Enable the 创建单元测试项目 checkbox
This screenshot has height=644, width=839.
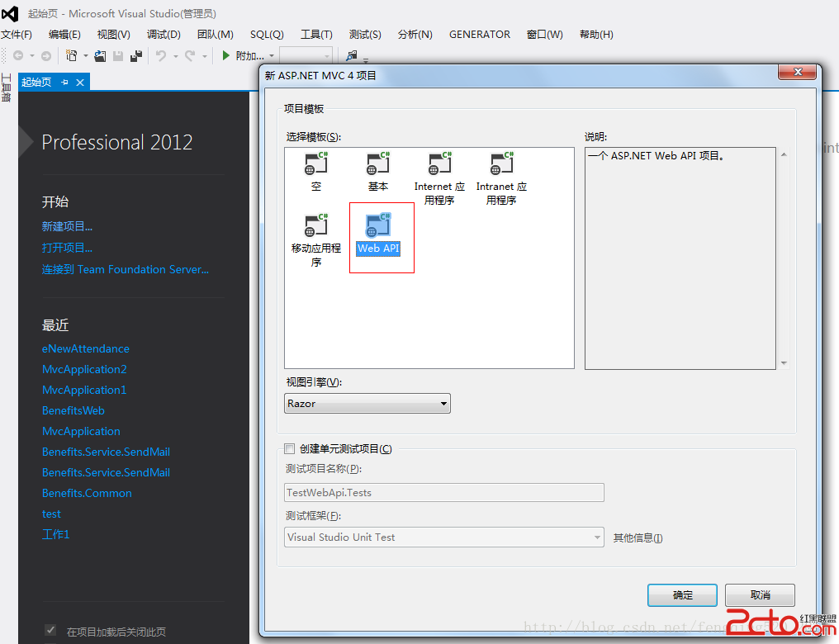pyautogui.click(x=289, y=449)
